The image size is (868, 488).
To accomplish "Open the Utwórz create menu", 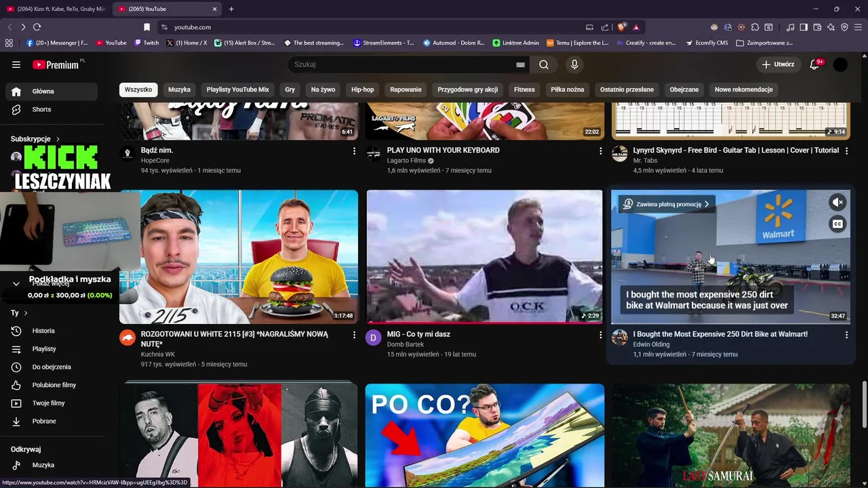I will [x=778, y=64].
